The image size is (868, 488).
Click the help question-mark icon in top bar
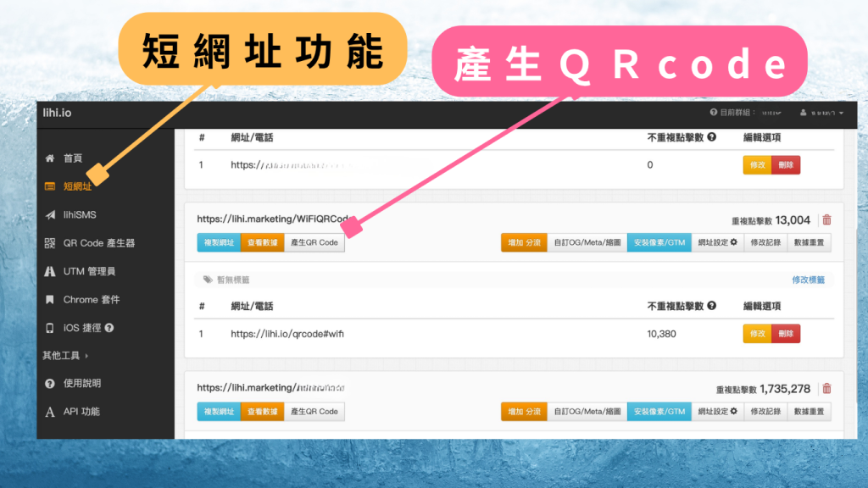click(714, 113)
